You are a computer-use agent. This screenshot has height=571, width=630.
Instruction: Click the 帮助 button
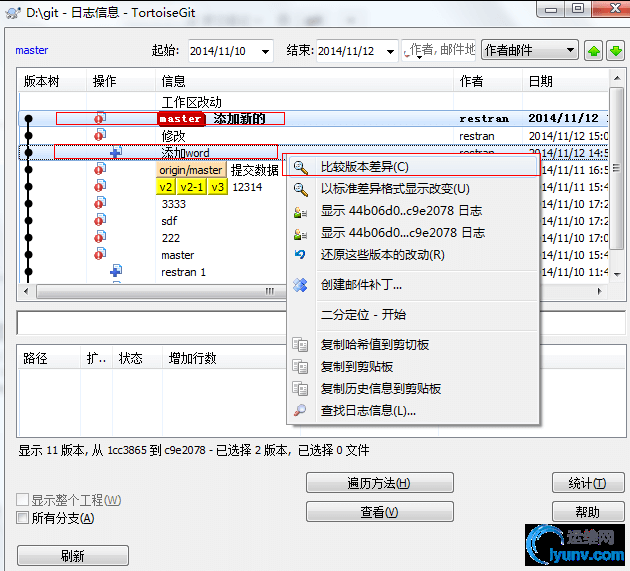point(588,512)
